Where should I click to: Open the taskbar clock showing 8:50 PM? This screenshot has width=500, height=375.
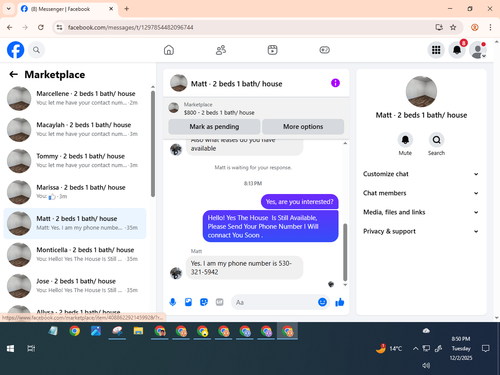click(x=461, y=348)
